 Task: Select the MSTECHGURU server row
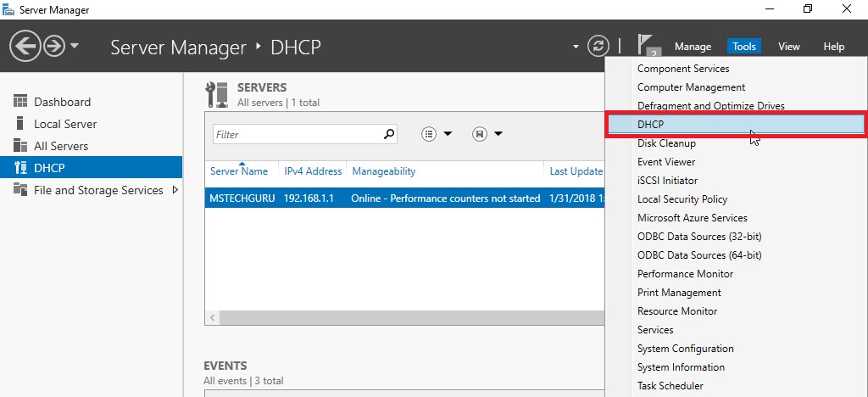(x=404, y=198)
